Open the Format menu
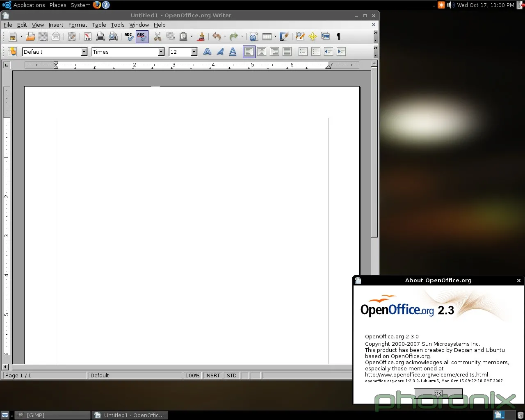Viewport: 525px width, 420px height. [78, 25]
